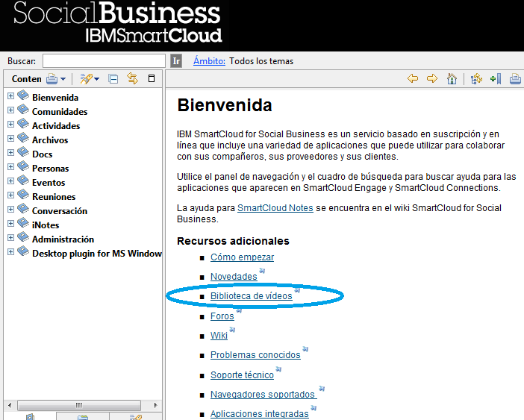Click the Home house icon

pos(452,79)
